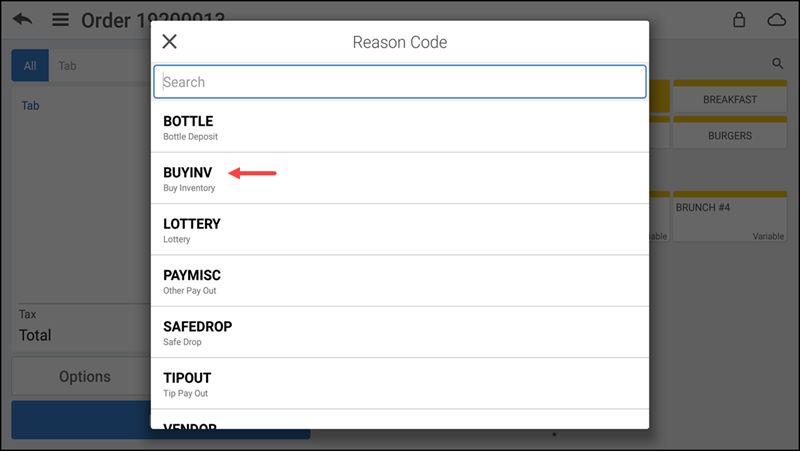Select the LOTTERY reason code
The image size is (800, 452).
point(399,230)
